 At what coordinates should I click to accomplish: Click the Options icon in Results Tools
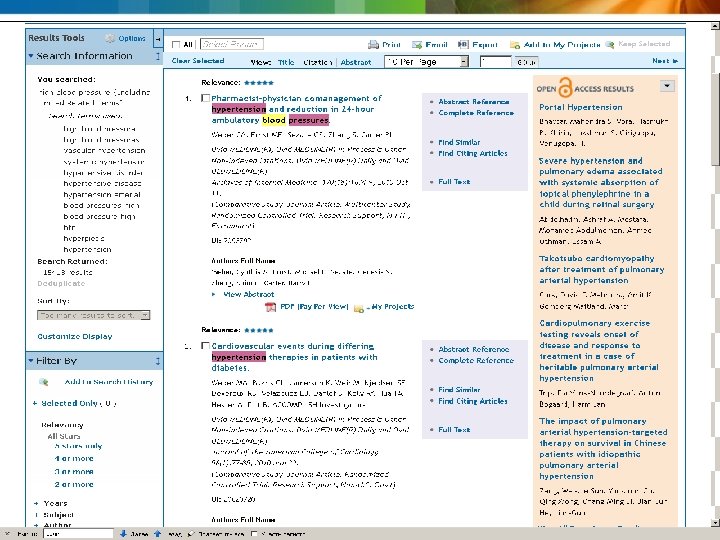click(110, 38)
